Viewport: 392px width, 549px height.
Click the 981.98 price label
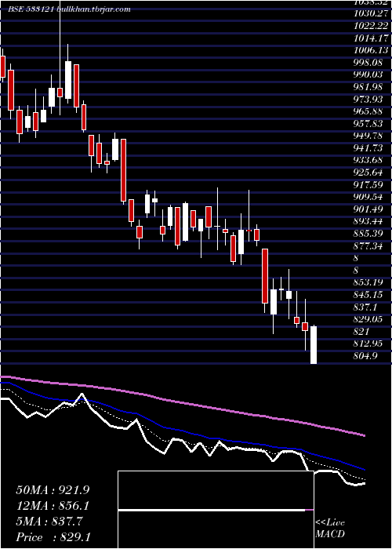pos(369,87)
